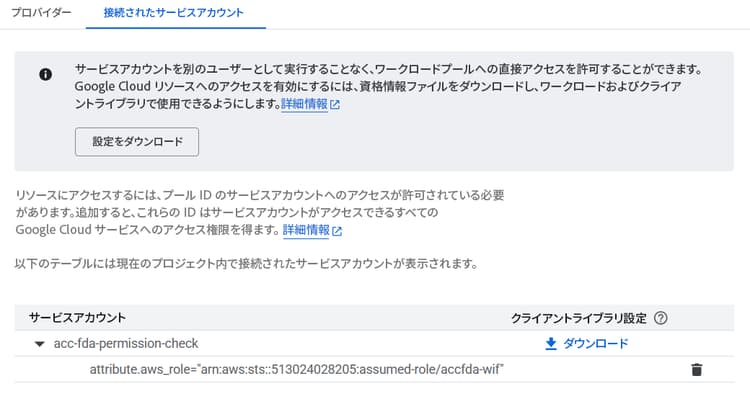Viewport: 750px width, 394px height.
Task: Click the クライアントライブラリ設定 column header
Action: [579, 318]
